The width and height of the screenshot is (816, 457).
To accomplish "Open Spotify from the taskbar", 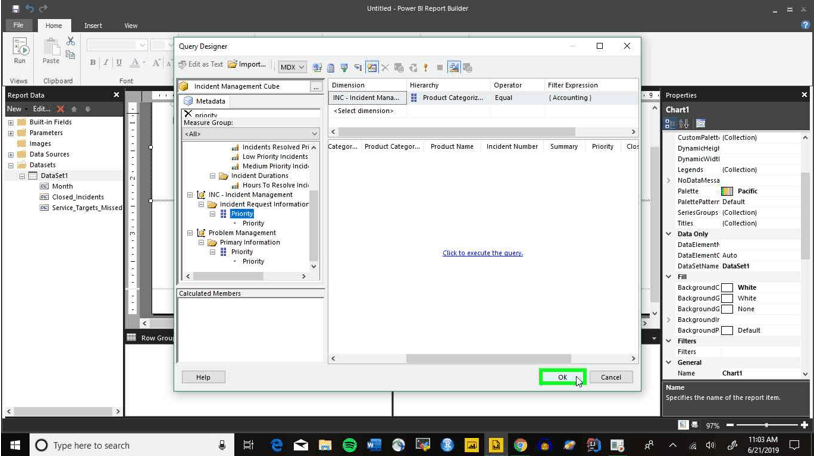I will click(349, 445).
